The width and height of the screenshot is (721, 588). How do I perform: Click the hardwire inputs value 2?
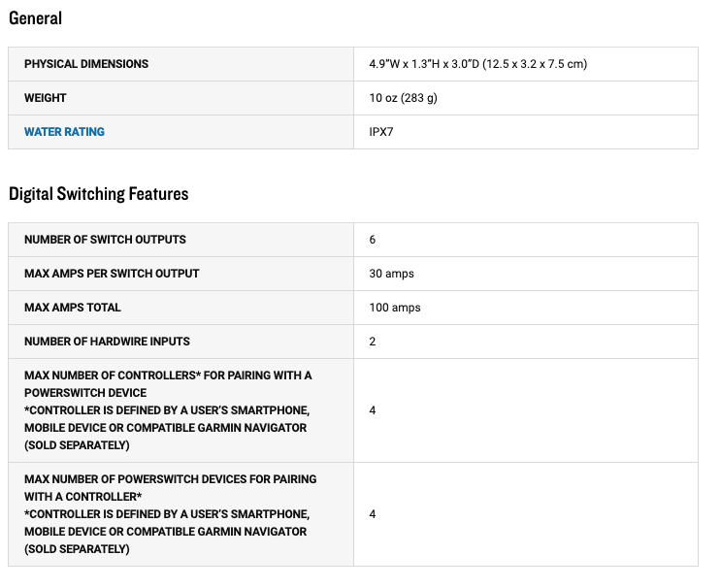373,342
